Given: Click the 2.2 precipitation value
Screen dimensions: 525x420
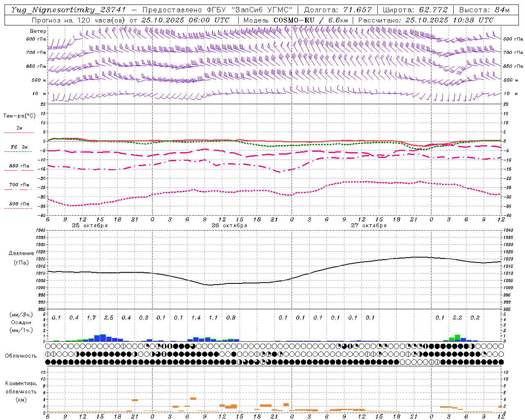Looking at the screenshot, I should (x=457, y=317).
